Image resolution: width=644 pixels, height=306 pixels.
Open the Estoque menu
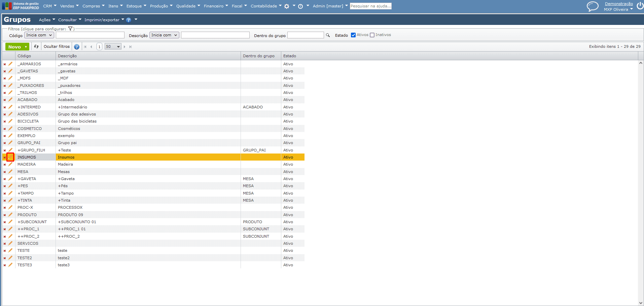pyautogui.click(x=136, y=6)
